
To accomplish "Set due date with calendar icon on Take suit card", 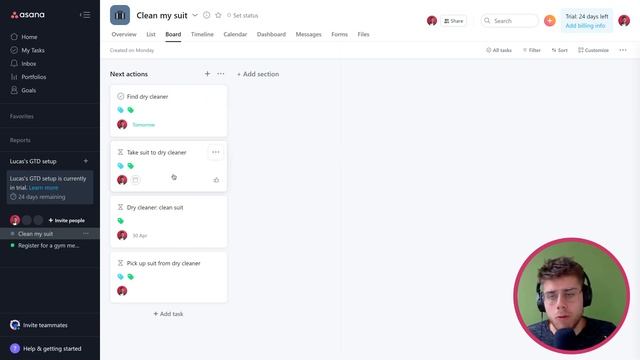I will [x=136, y=180].
